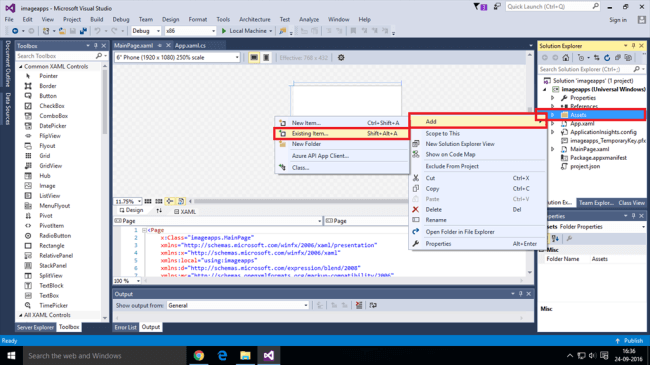Open the phone device size dropdown
650x365 pixels.
[x=177, y=58]
